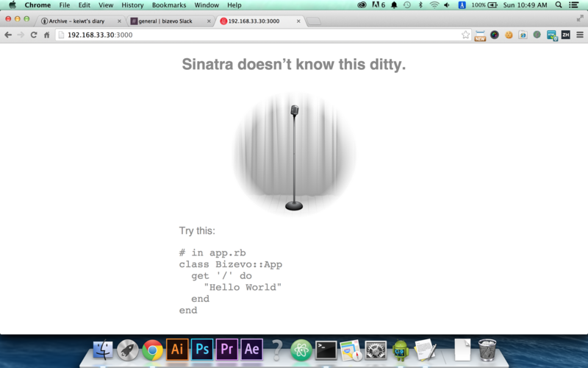This screenshot has height=368, width=588.
Task: Launch Adobe After Effects from the Dock
Action: click(x=251, y=350)
